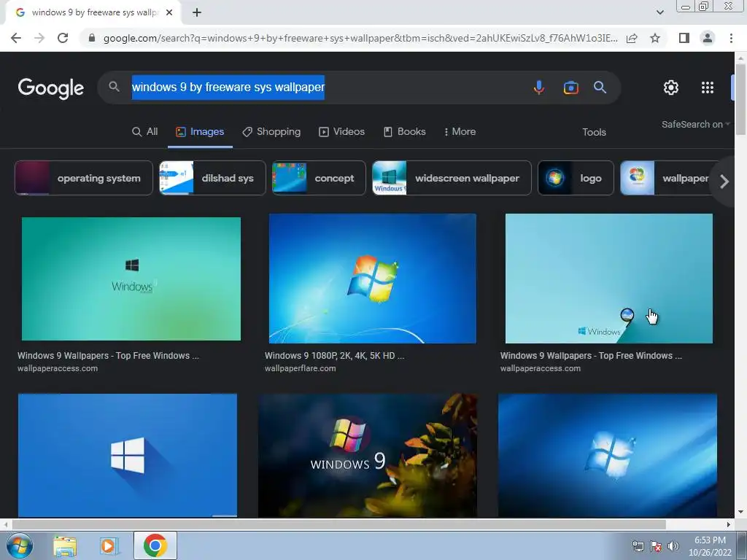Screen dimensions: 747x560
Task: Open the WINDOWS 9 dark leaves wallpaper
Action: (x=368, y=455)
